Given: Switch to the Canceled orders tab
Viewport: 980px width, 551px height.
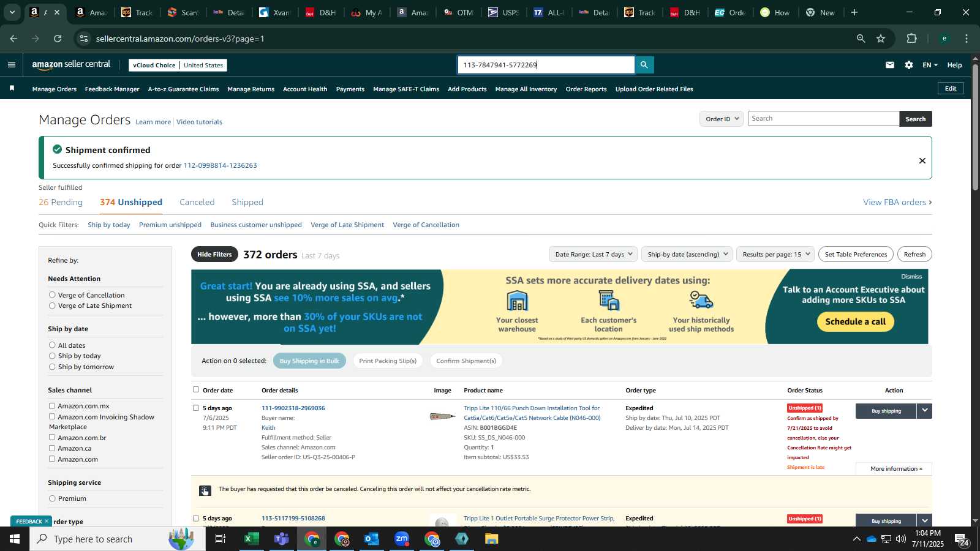Looking at the screenshot, I should (x=197, y=202).
